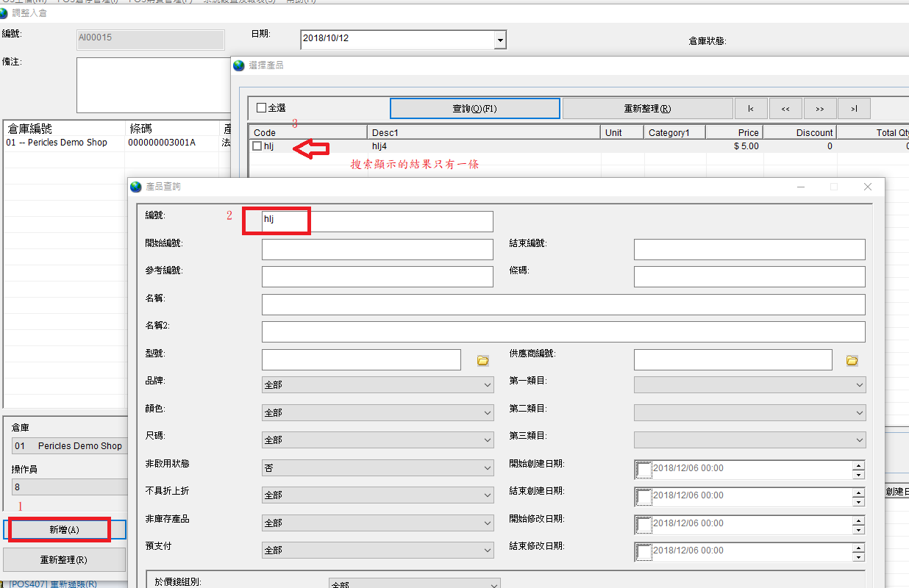The image size is (909, 588).
Task: Jump to last page with >| button
Action: 854,109
